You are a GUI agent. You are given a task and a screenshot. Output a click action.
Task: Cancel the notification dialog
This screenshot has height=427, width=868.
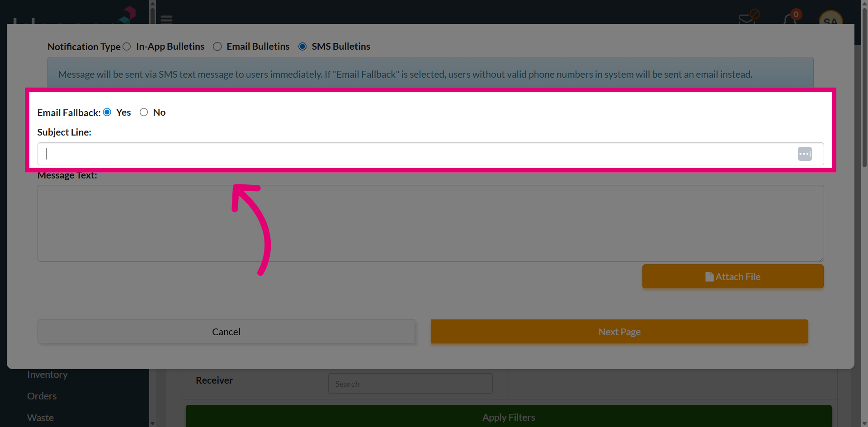pos(226,332)
